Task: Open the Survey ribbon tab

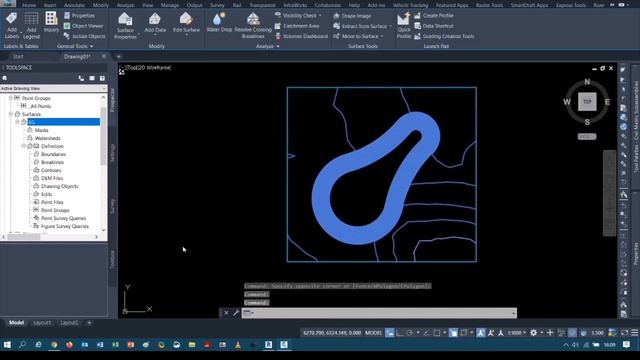Action: point(217,5)
